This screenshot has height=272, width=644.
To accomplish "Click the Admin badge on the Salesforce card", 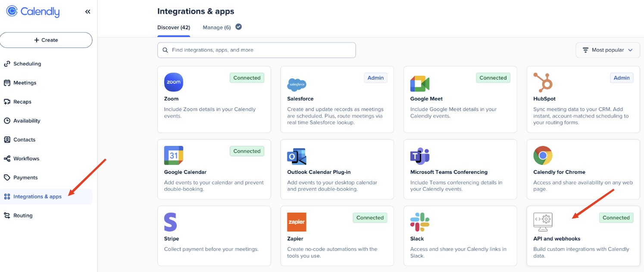I will point(375,78).
